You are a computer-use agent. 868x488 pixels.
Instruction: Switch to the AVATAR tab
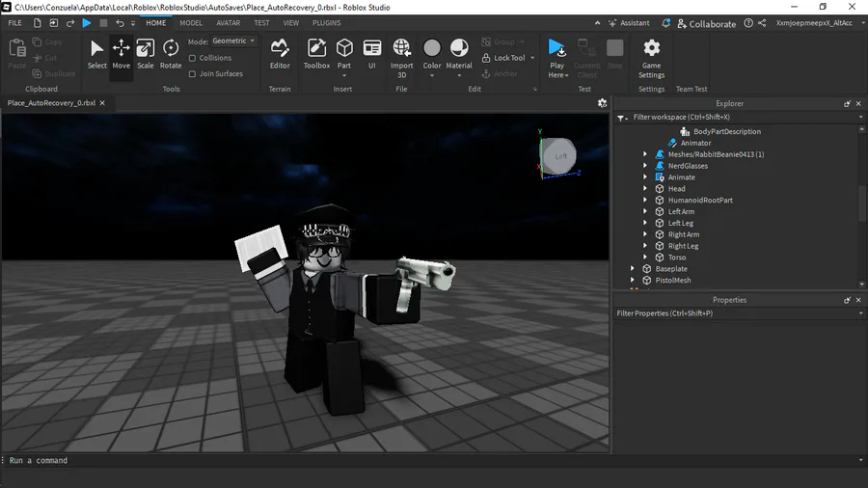[x=228, y=23]
